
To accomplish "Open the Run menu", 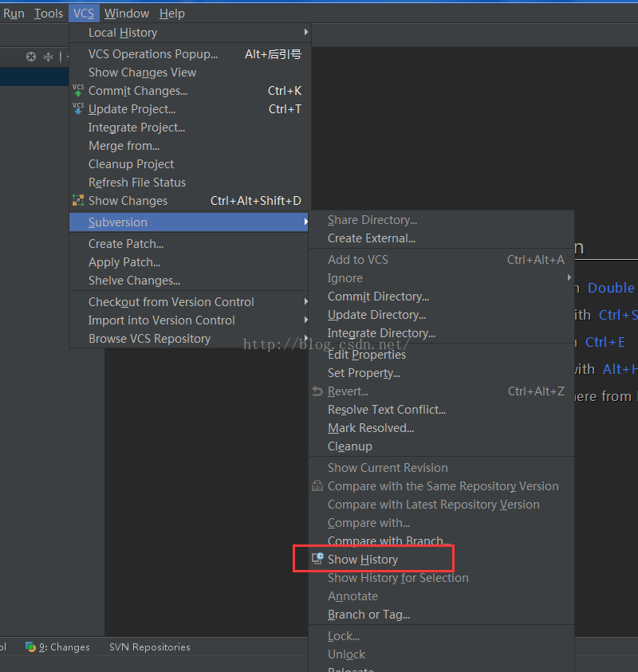I will tap(14, 14).
